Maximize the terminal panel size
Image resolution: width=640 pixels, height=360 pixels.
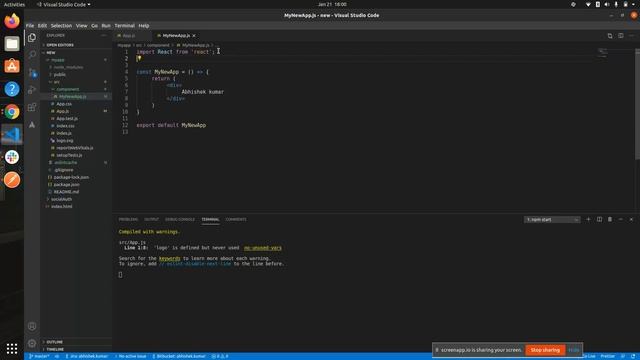click(x=620, y=220)
